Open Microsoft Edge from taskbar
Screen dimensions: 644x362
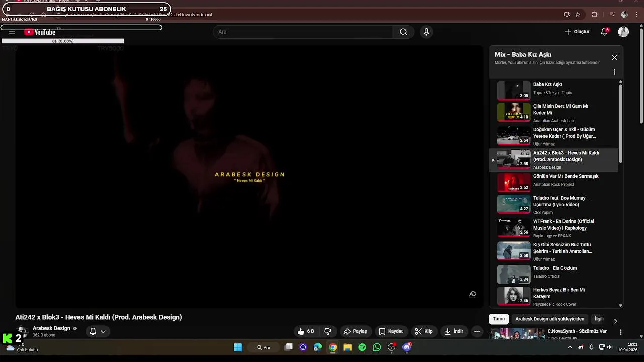(x=318, y=347)
